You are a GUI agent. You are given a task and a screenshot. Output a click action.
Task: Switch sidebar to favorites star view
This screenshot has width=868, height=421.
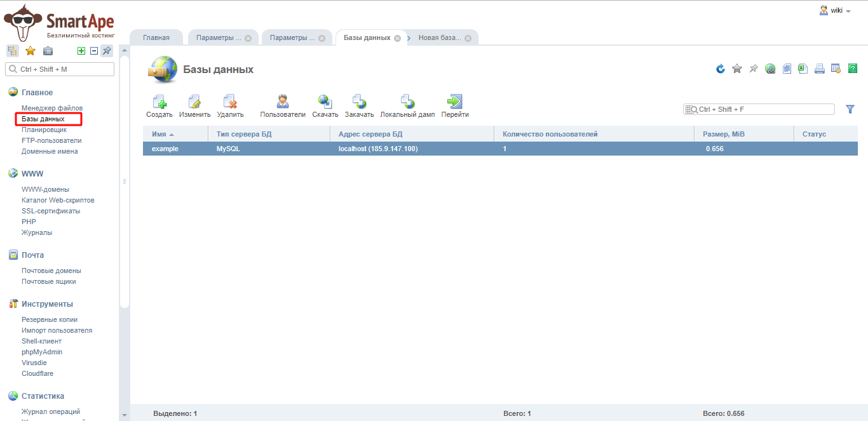pos(30,51)
